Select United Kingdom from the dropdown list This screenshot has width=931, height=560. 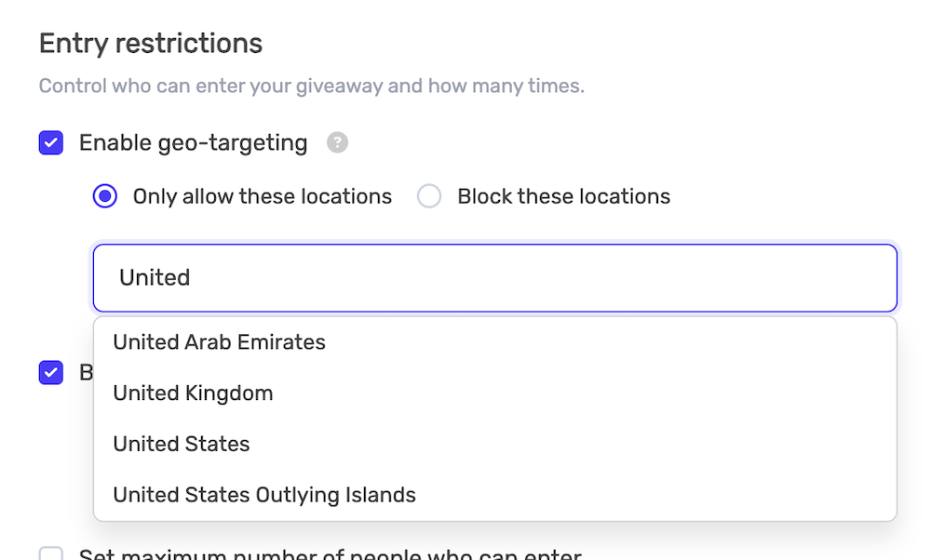(x=194, y=393)
